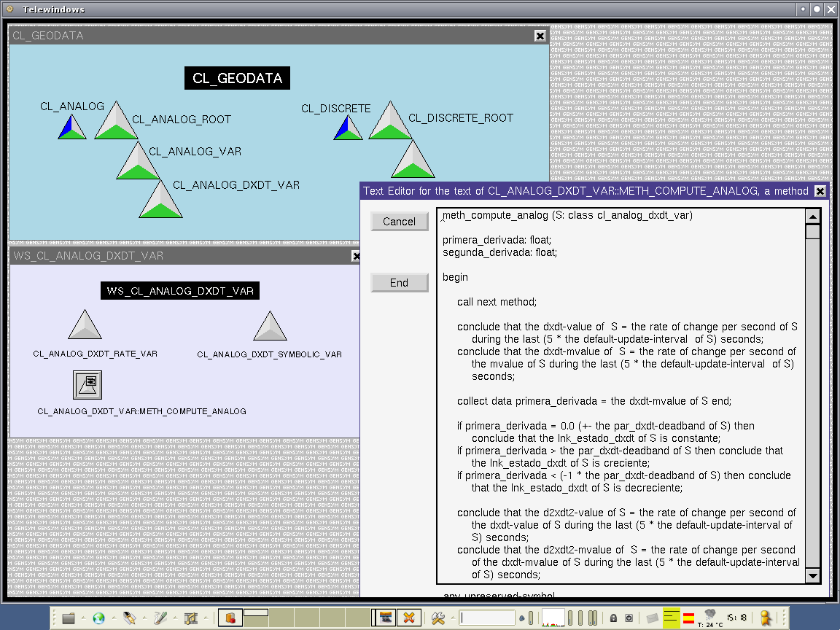840x630 pixels.
Task: Click the orange figure tray icon
Action: 766,618
